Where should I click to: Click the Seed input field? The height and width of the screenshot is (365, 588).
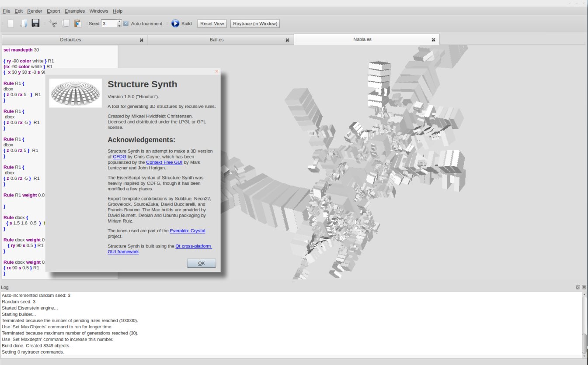pos(109,24)
